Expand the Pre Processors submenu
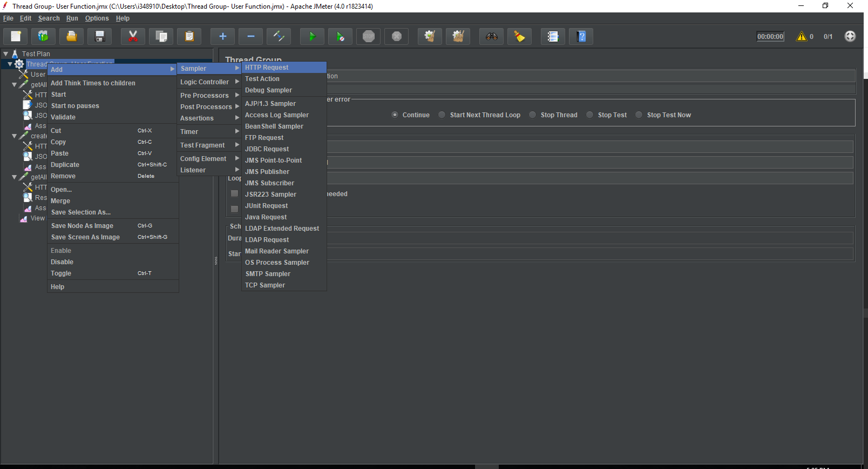Viewport: 868px width, 469px height. (209, 96)
